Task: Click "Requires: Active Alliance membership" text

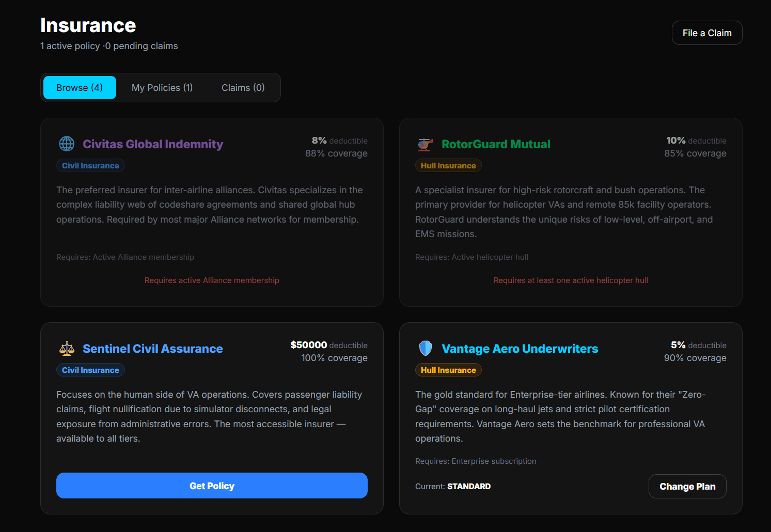Action: pyautogui.click(x=125, y=257)
